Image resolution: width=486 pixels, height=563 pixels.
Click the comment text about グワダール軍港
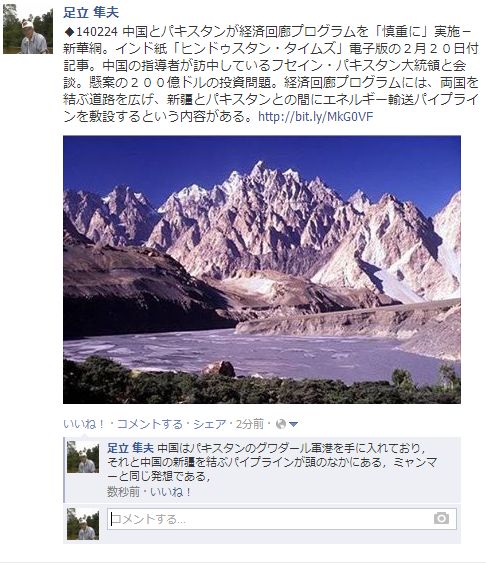272,462
